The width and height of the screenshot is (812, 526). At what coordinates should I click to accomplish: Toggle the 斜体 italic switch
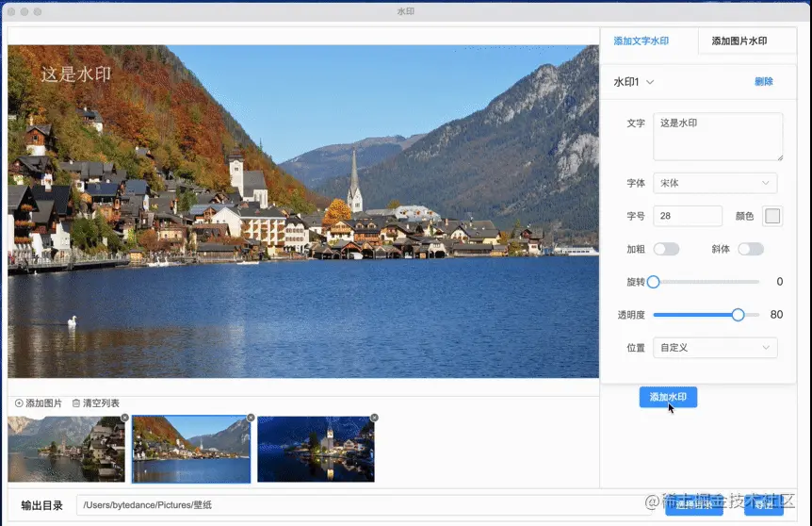coord(751,249)
